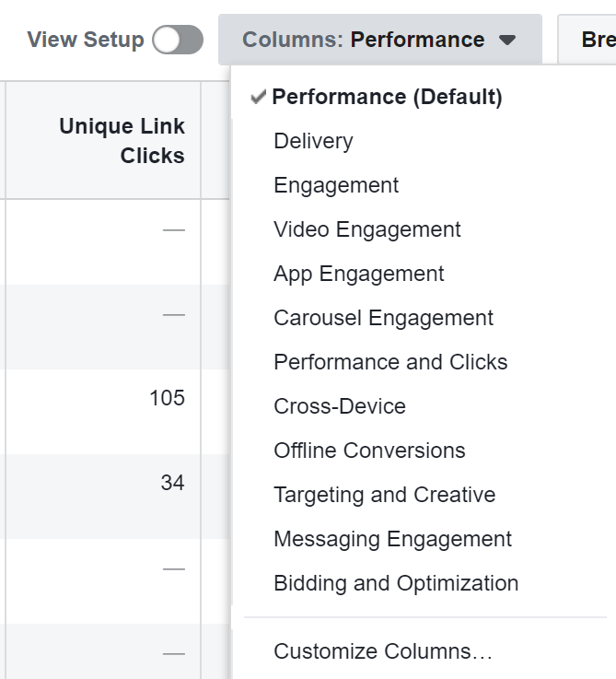
Task: Select Video Engagement columns
Action: (x=367, y=229)
